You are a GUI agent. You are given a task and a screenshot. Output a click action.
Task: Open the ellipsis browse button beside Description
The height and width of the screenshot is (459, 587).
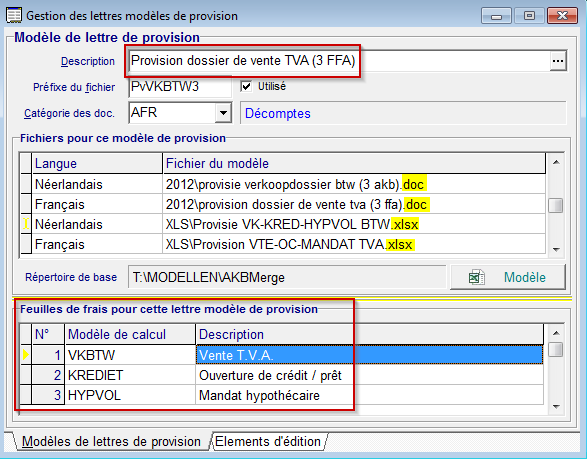pos(558,61)
